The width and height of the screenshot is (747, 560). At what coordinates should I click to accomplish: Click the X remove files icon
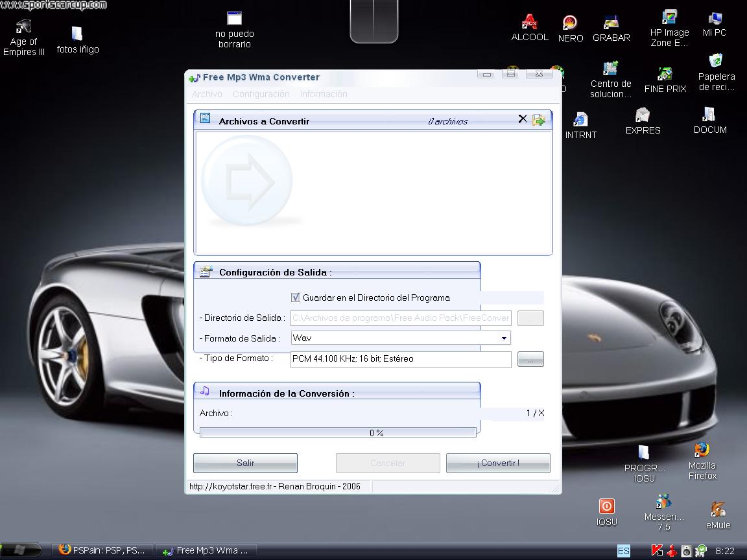[x=523, y=119]
